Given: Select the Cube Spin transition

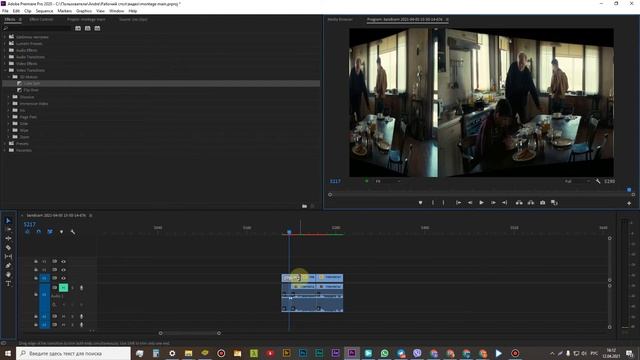Looking at the screenshot, I should pos(32,83).
